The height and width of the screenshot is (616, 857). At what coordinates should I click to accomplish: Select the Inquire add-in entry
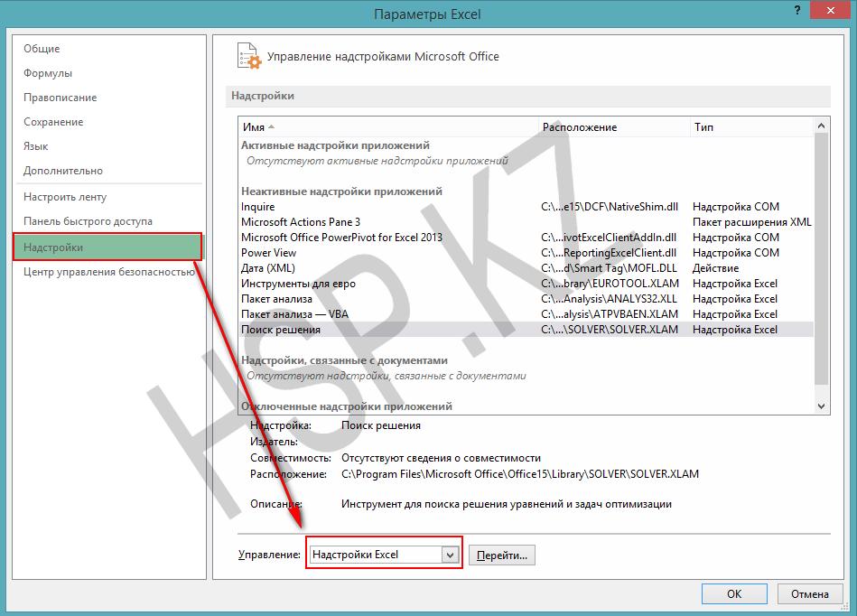[258, 207]
